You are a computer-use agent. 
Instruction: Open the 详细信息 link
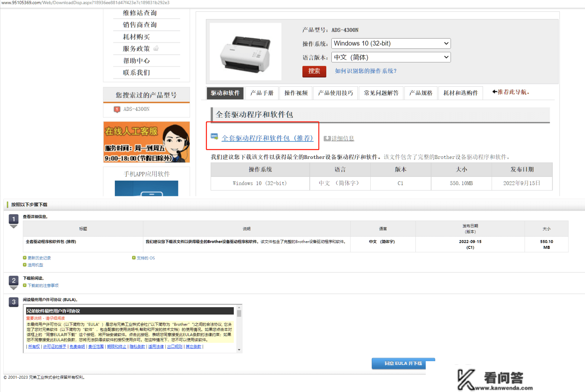click(x=343, y=138)
